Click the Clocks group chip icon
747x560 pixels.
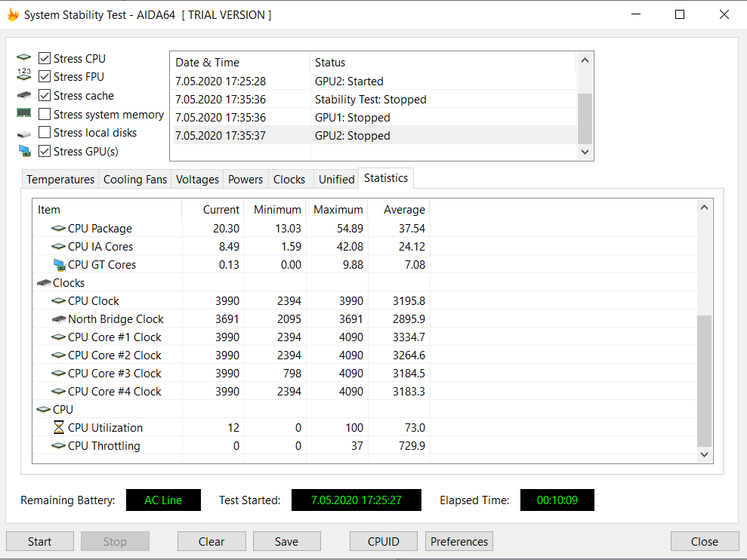(x=44, y=283)
